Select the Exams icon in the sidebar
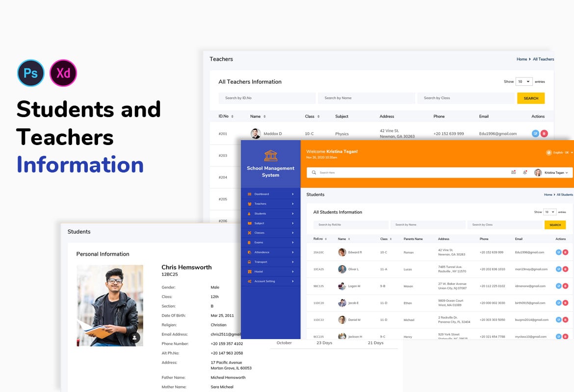Screen dimensions: 574x392 tap(249, 242)
